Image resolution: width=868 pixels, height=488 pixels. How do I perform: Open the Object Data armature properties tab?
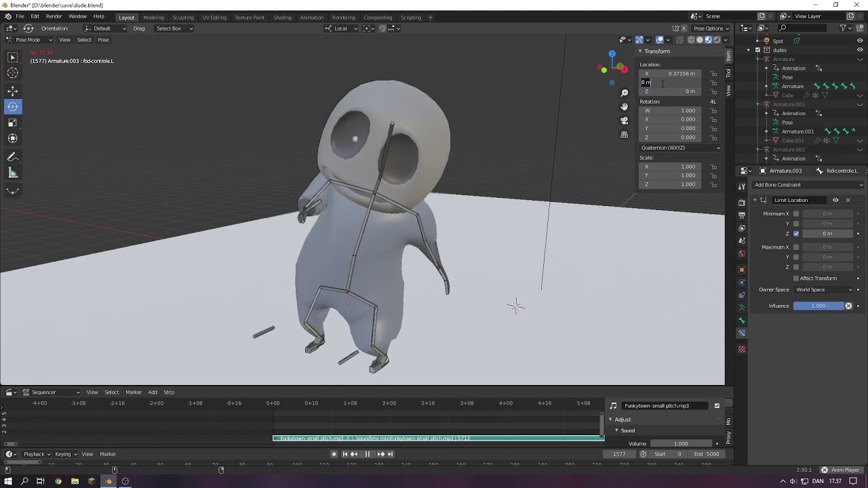[742, 307]
